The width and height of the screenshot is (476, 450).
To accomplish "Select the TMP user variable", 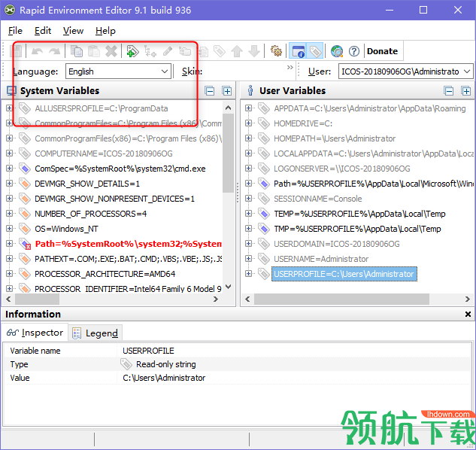I will click(x=357, y=229).
